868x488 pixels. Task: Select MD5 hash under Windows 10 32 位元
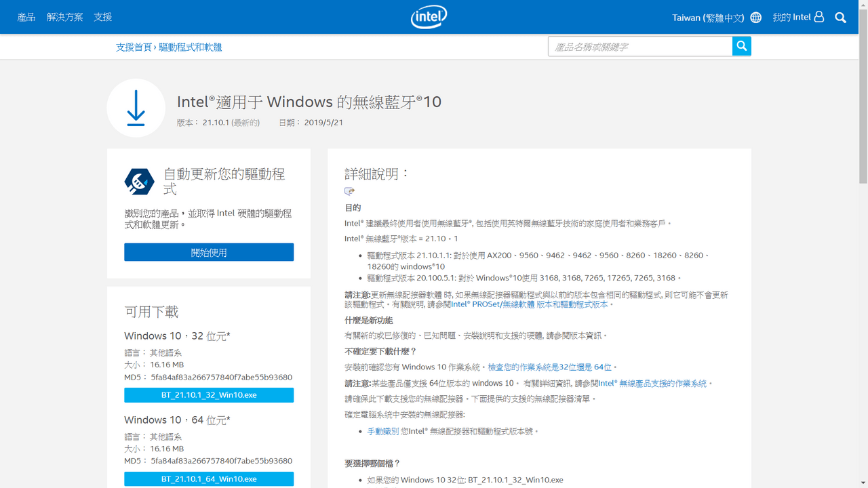click(x=221, y=378)
